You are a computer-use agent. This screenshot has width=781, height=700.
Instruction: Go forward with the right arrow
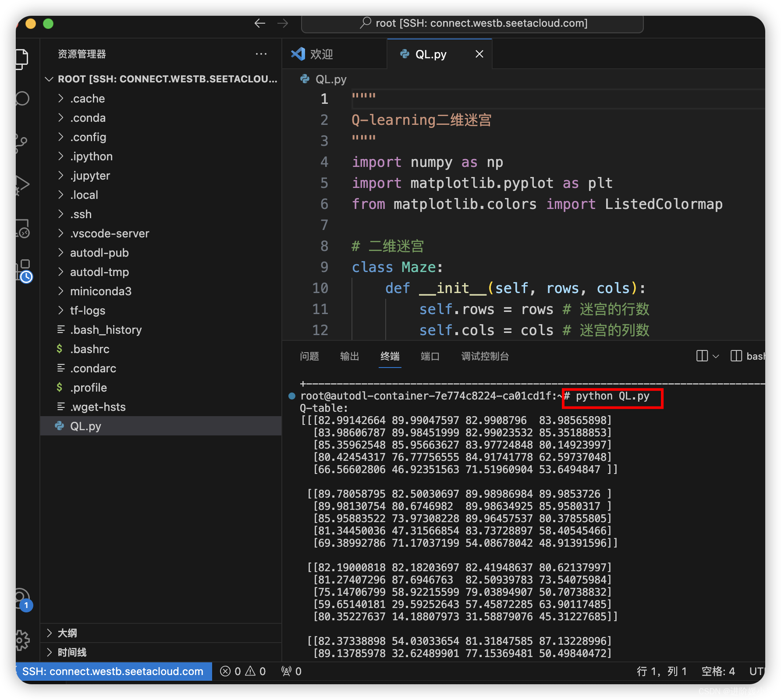(283, 23)
